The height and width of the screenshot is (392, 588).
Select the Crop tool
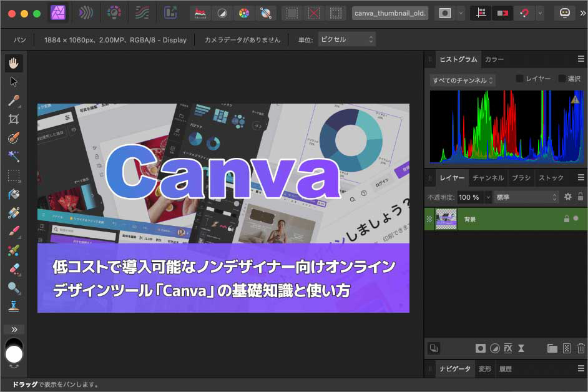pos(13,119)
